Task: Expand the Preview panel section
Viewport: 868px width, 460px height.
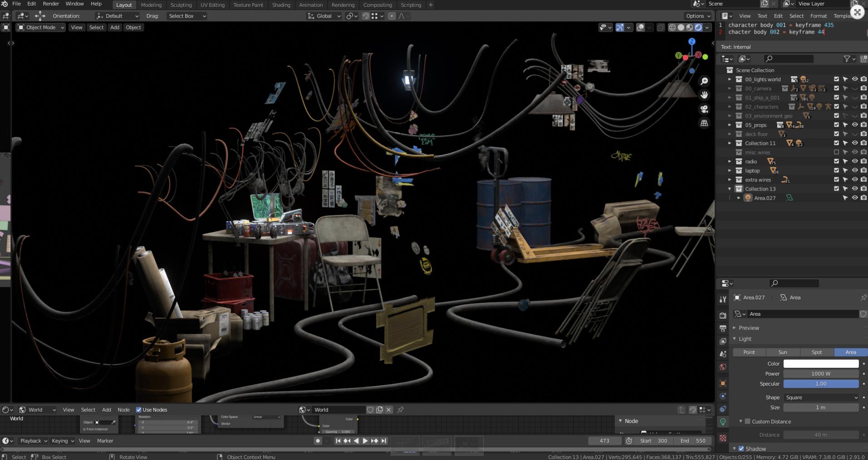Action: (x=748, y=328)
